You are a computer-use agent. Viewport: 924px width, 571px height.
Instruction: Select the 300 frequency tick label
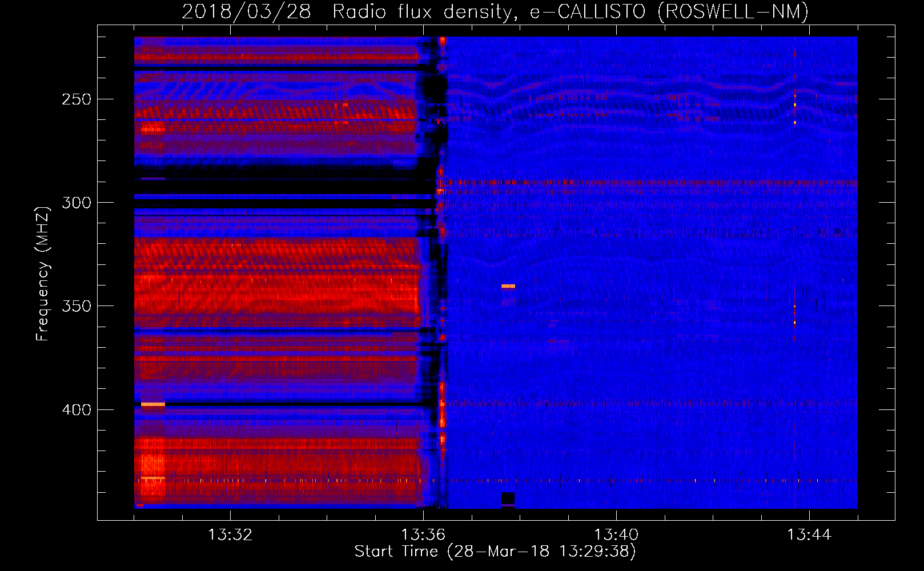click(77, 203)
